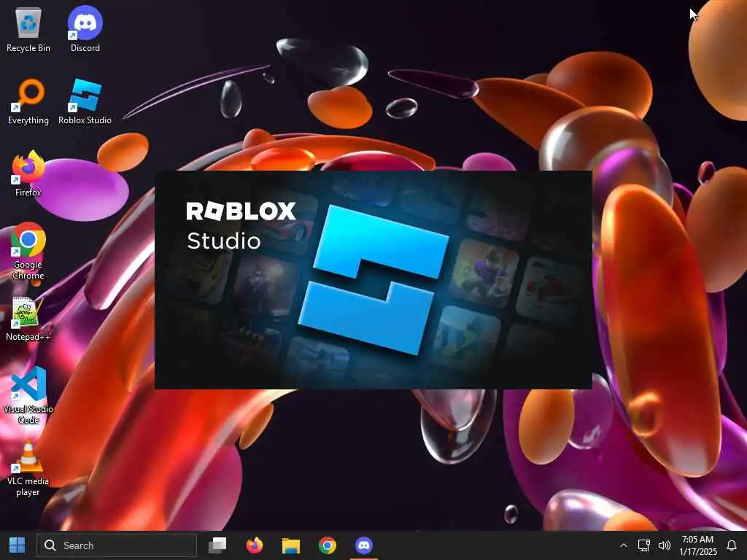Screen dimensions: 747x560
Task: Open the clock showing 7:05 AM
Action: click(x=698, y=545)
